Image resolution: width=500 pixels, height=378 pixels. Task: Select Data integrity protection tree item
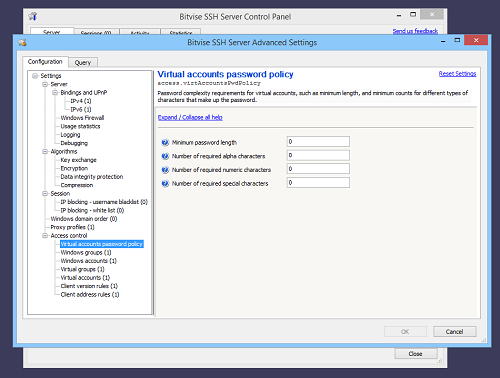(x=92, y=177)
